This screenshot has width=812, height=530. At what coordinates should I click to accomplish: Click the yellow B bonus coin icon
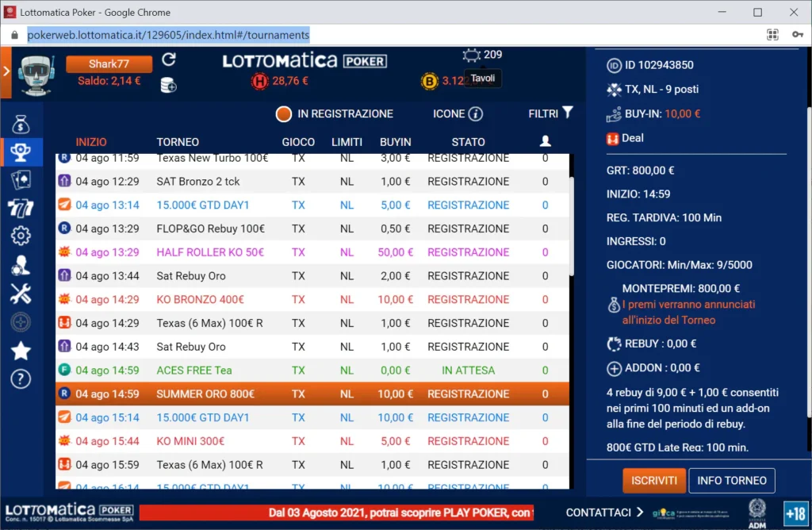pos(429,81)
